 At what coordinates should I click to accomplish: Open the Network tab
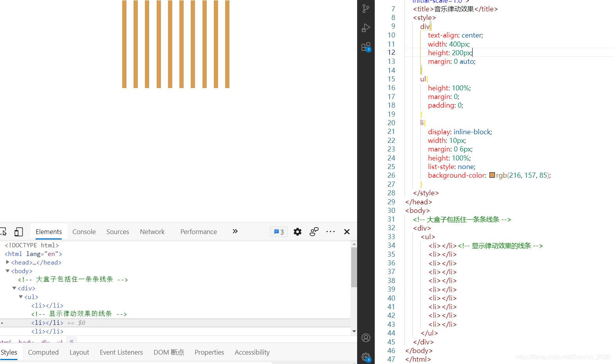pyautogui.click(x=152, y=232)
